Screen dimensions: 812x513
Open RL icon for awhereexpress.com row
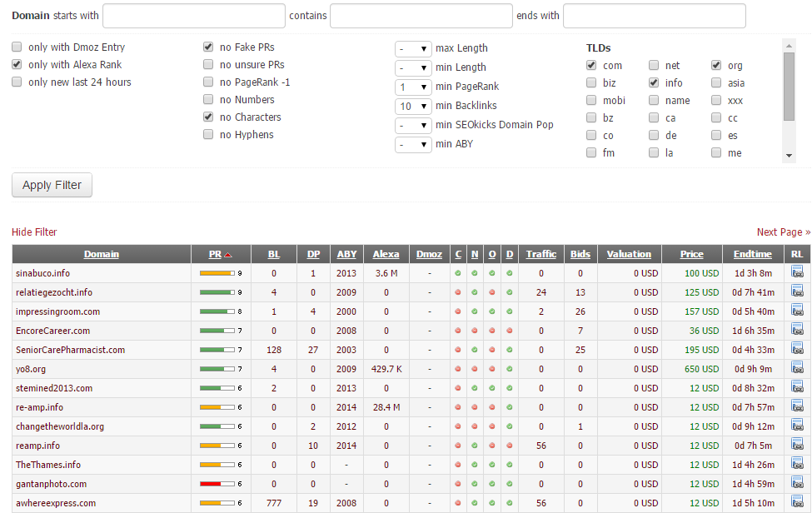tap(797, 501)
